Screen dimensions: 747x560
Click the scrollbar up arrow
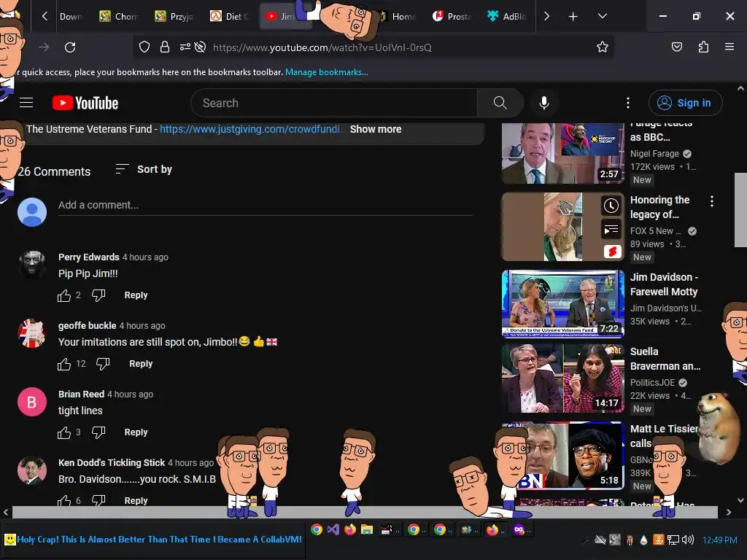[x=740, y=88]
